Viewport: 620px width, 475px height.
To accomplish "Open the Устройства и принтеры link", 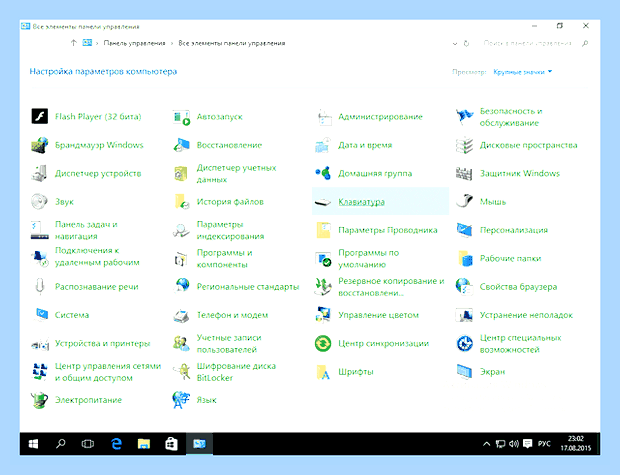I will click(x=102, y=343).
